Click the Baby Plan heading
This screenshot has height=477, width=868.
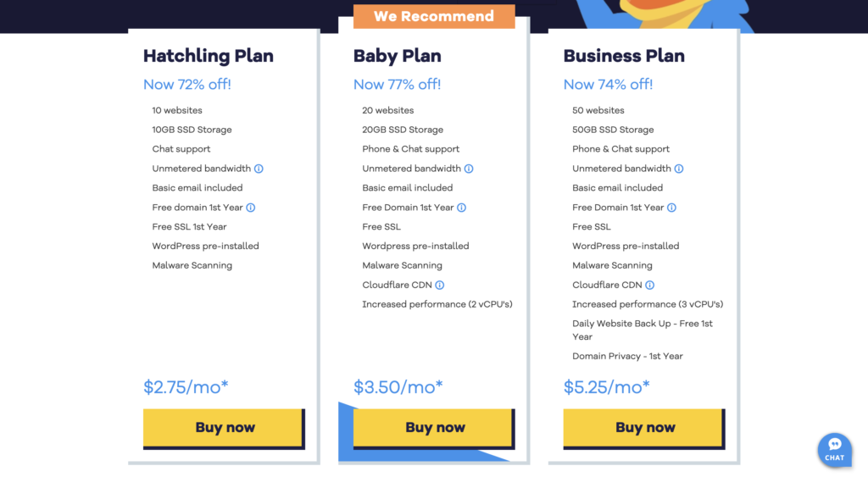click(x=398, y=56)
